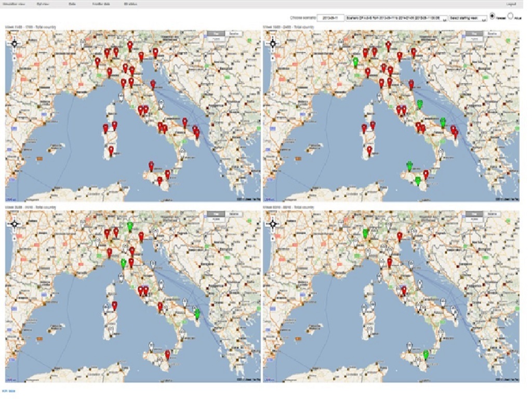This screenshot has width=532, height=399.
Task: Open the Frontier data menu item
Action: click(x=101, y=4)
